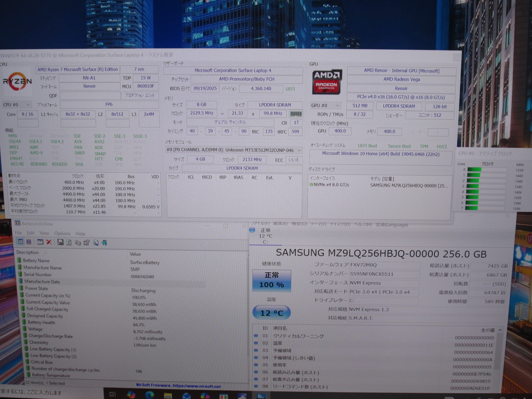Expand the GPU #0 selector dropdown
This screenshot has width=532, height=399.
click(x=337, y=105)
